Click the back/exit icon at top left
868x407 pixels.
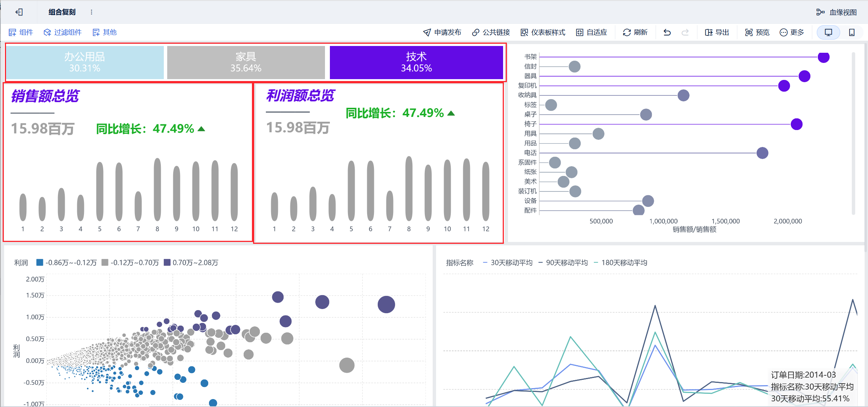19,12
